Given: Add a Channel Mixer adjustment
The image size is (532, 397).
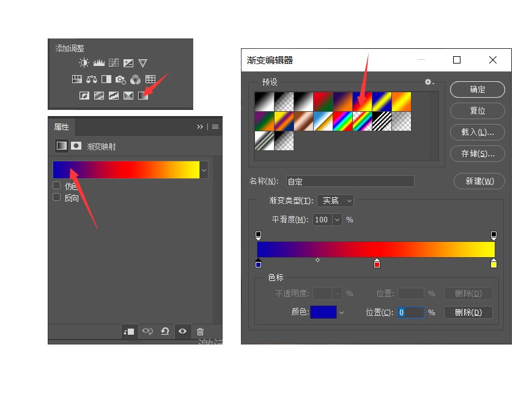Looking at the screenshot, I should [x=135, y=79].
